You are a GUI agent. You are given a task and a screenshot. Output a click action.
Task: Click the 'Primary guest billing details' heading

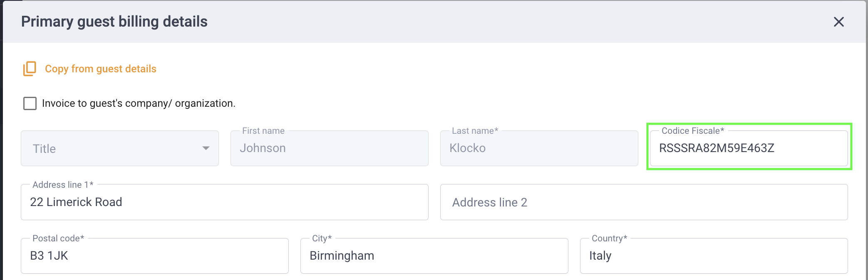[x=114, y=22]
